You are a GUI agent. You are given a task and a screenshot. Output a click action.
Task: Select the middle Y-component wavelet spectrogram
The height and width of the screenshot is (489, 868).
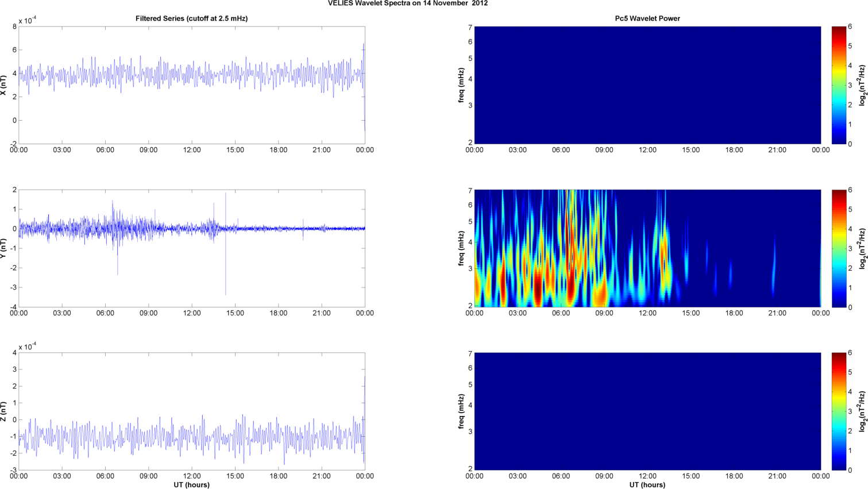[647, 248]
